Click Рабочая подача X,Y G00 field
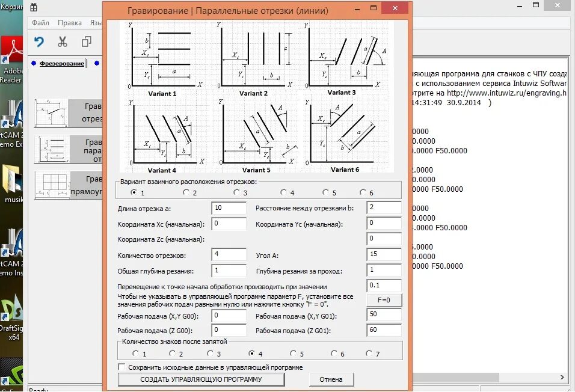Screen dimensions: 575x392 click(x=229, y=316)
